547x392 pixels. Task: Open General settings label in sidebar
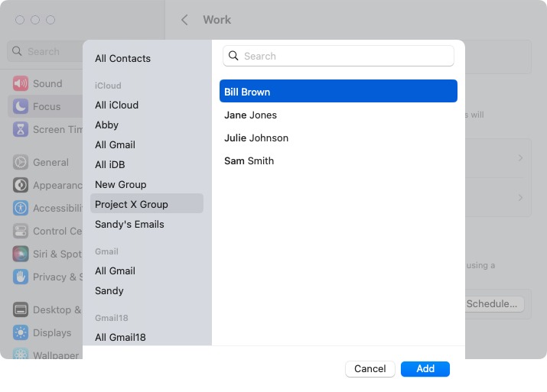[51, 162]
